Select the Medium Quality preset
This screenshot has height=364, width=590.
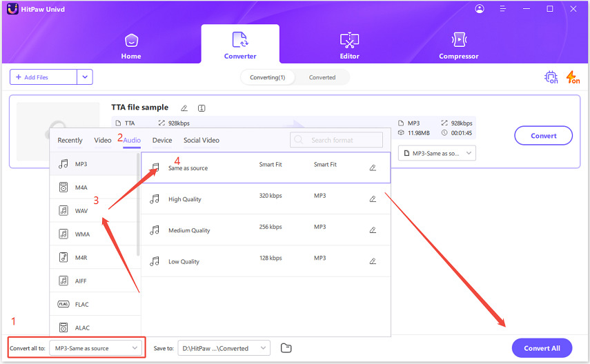[x=266, y=230]
